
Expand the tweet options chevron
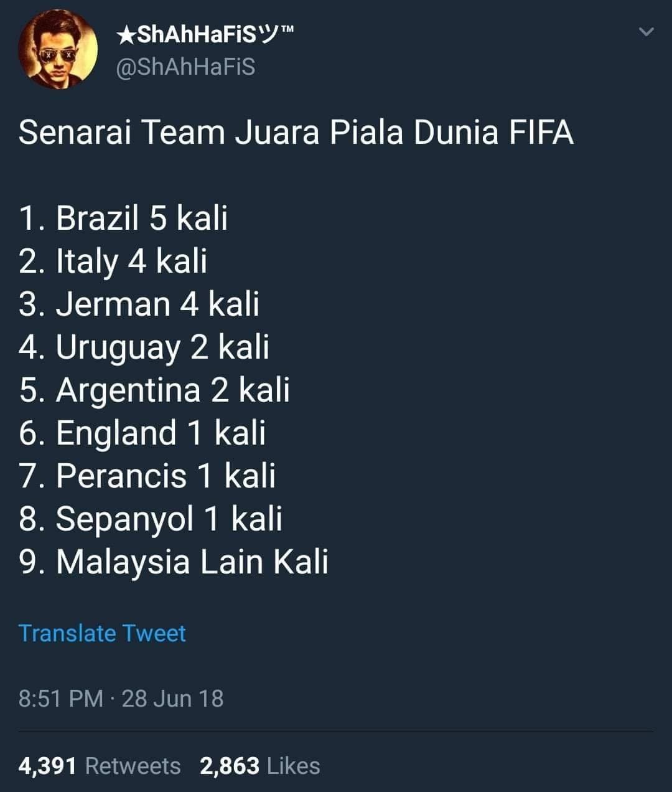tap(646, 31)
